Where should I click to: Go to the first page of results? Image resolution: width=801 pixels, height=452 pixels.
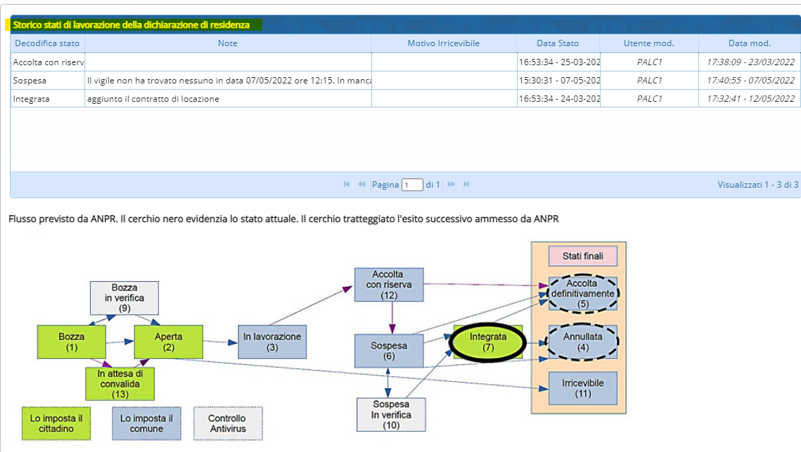point(347,185)
